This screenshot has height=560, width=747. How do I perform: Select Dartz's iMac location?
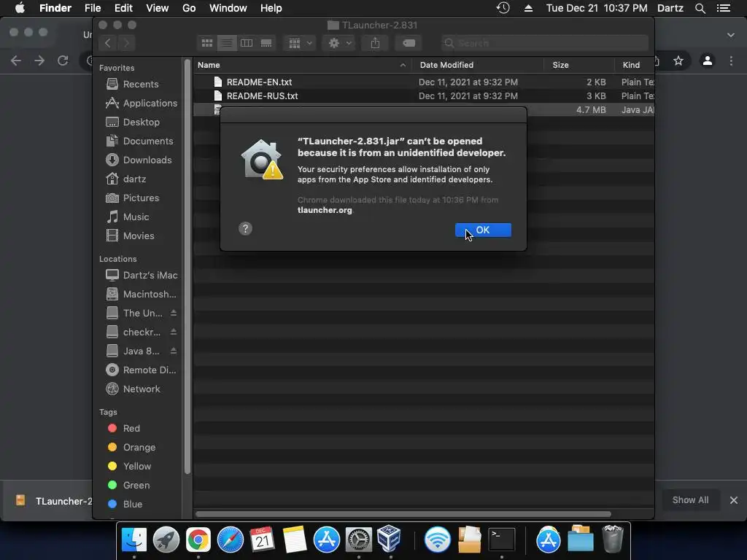point(142,275)
